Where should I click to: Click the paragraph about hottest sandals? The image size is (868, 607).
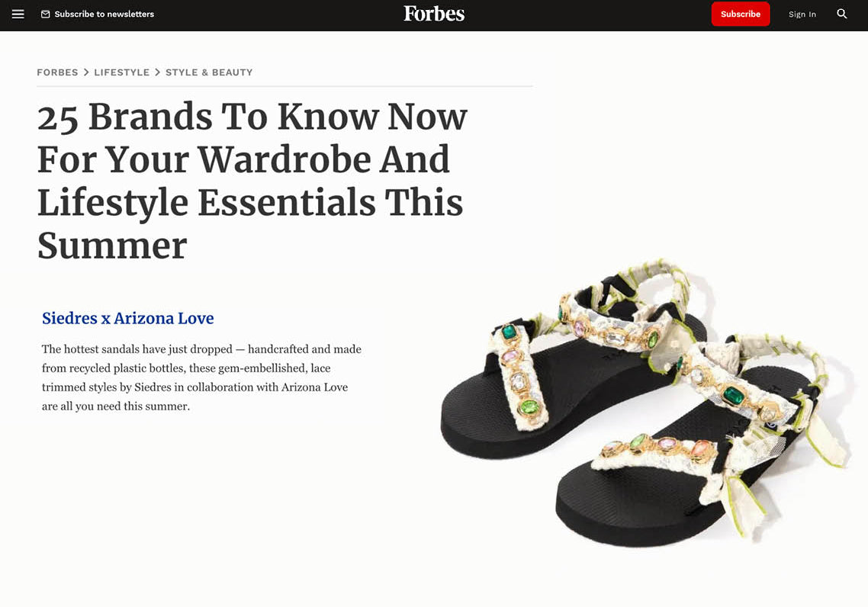(x=201, y=377)
